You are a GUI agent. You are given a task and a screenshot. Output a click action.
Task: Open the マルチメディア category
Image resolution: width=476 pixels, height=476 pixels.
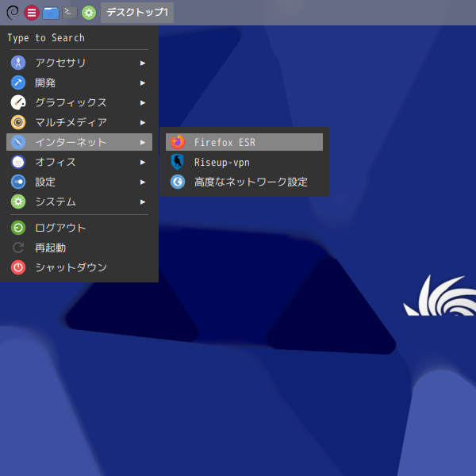tap(79, 122)
